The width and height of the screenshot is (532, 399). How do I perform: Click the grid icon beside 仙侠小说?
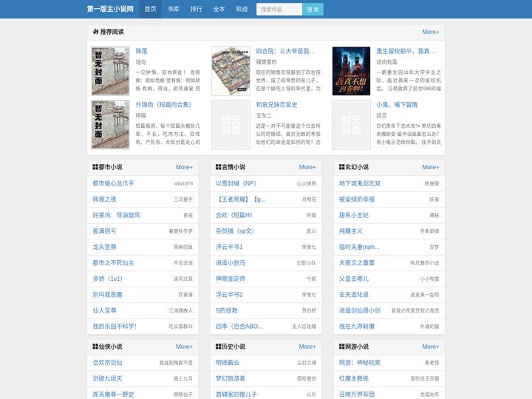(95, 347)
